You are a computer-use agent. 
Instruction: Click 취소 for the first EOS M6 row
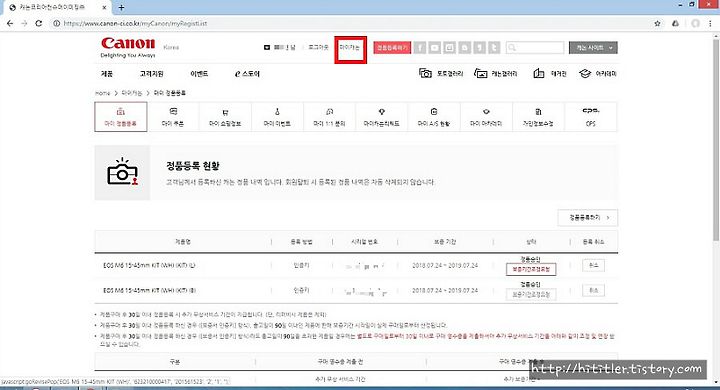coord(593,265)
